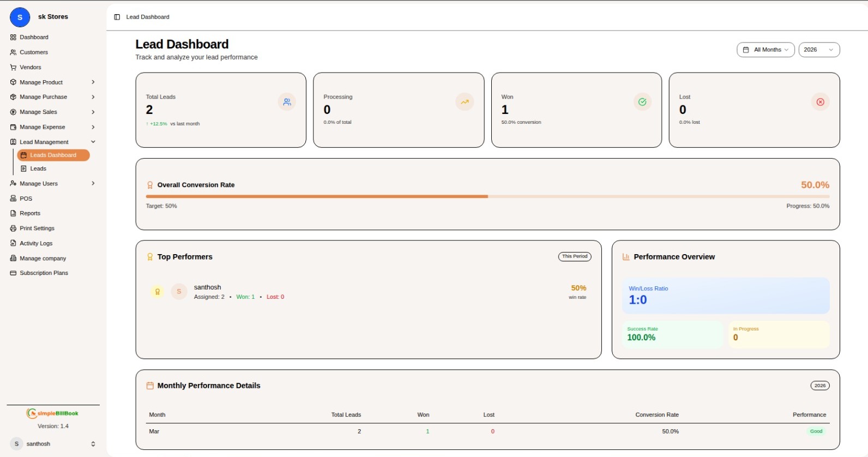868x457 pixels.
Task: Click the Won checkmark icon
Action: (642, 102)
